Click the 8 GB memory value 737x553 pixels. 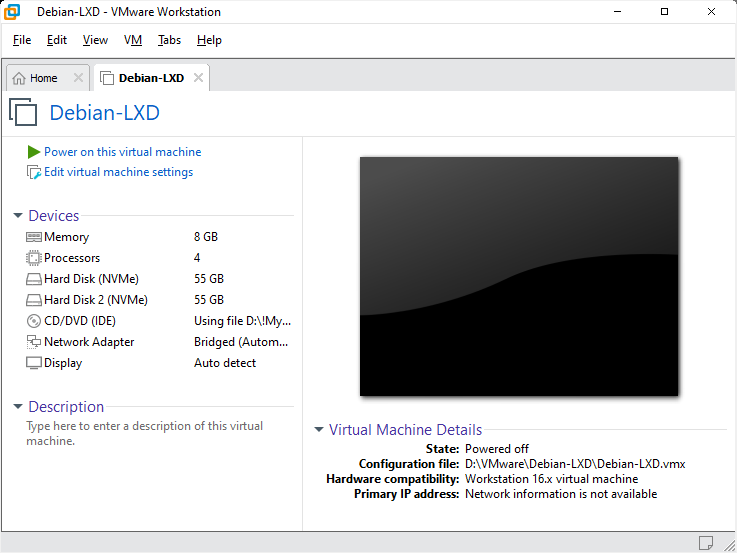206,237
